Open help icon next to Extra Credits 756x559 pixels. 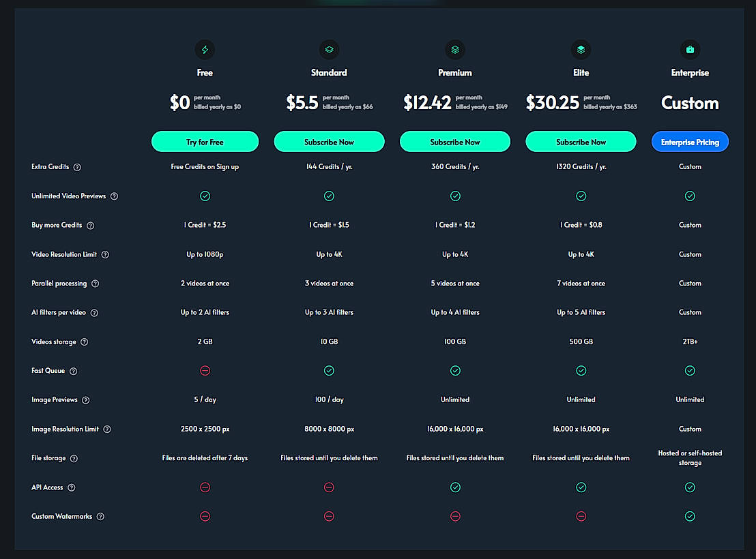[x=77, y=167]
